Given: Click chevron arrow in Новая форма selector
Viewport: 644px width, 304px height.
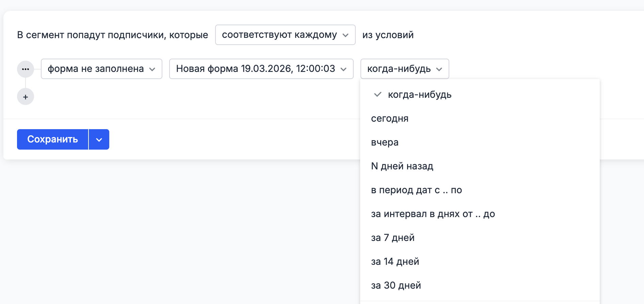Looking at the screenshot, I should tap(344, 69).
